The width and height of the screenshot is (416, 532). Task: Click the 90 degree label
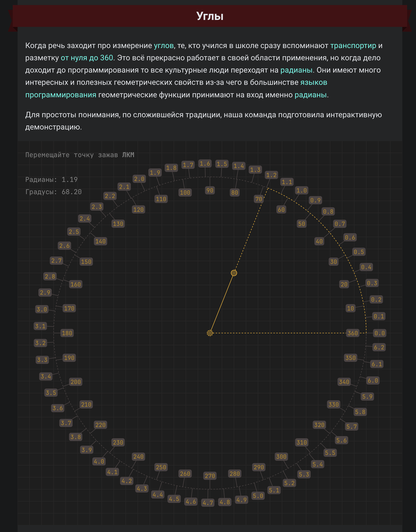(210, 191)
